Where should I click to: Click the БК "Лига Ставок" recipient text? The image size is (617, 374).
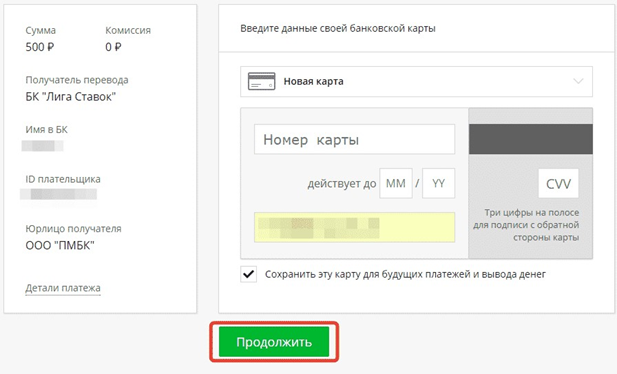tap(71, 97)
